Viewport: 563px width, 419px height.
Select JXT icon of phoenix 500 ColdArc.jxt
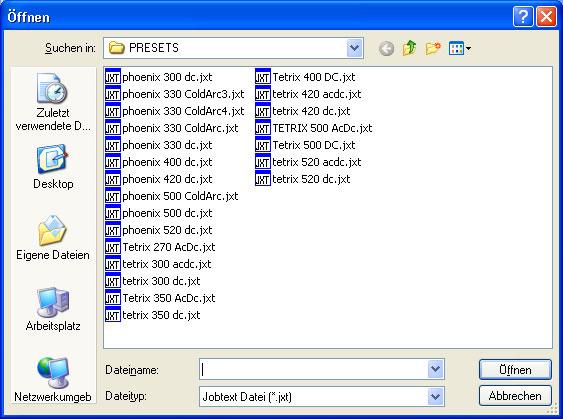point(112,196)
